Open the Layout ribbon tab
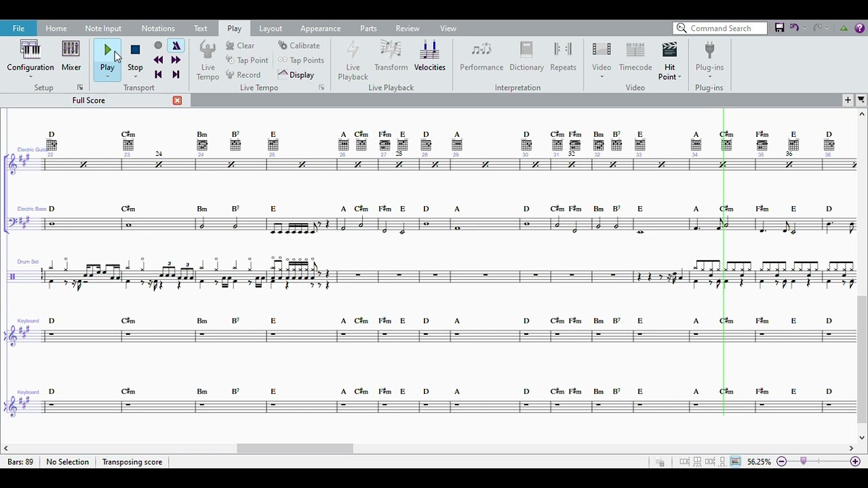Viewport: 868px width, 488px height. tap(270, 28)
